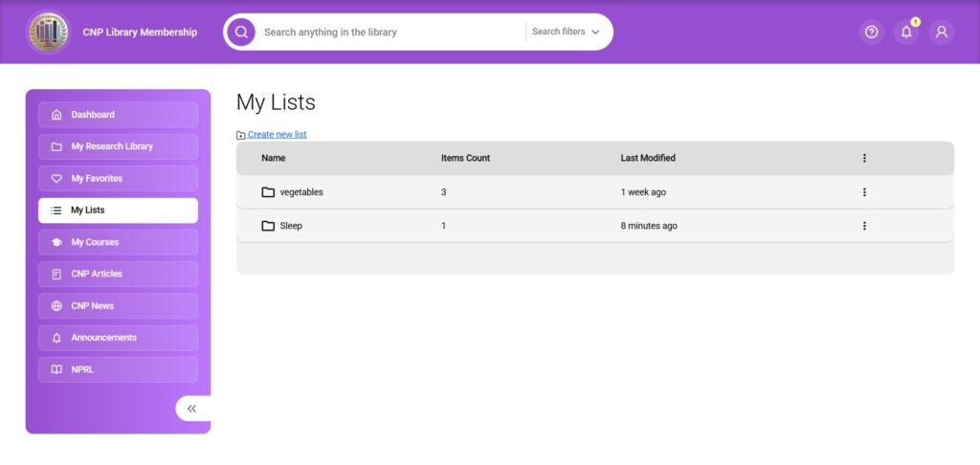Click the Create new list link
The height and width of the screenshot is (465, 980).
(x=278, y=135)
